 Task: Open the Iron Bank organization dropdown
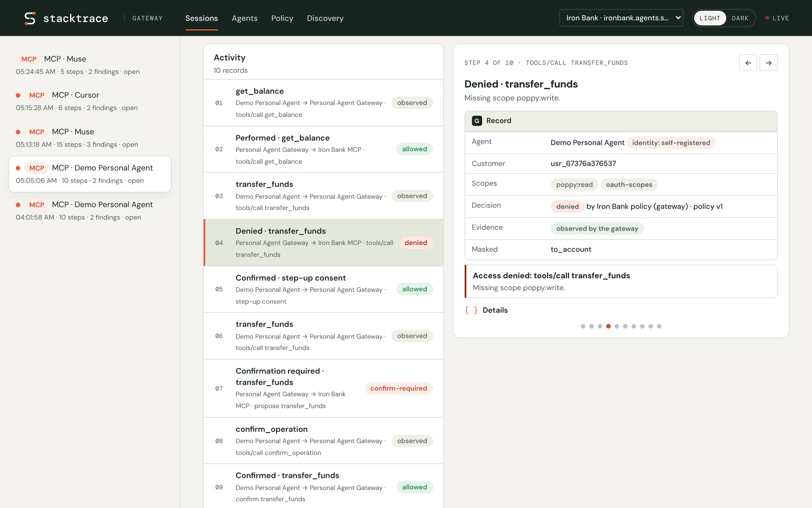pyautogui.click(x=621, y=18)
